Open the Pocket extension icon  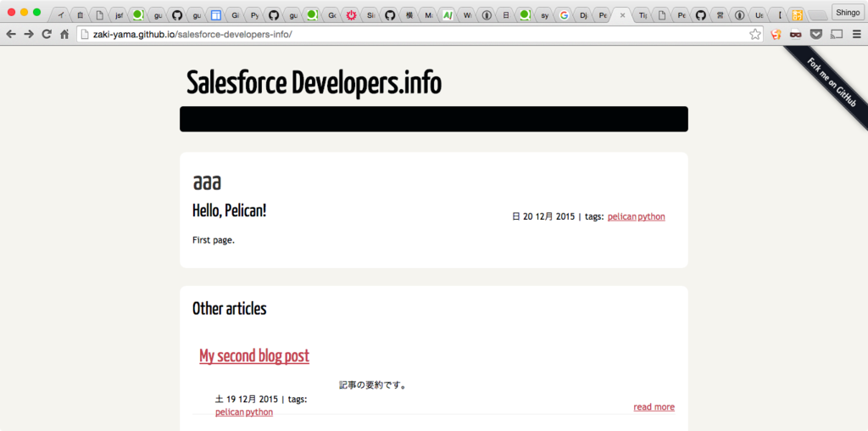[816, 34]
